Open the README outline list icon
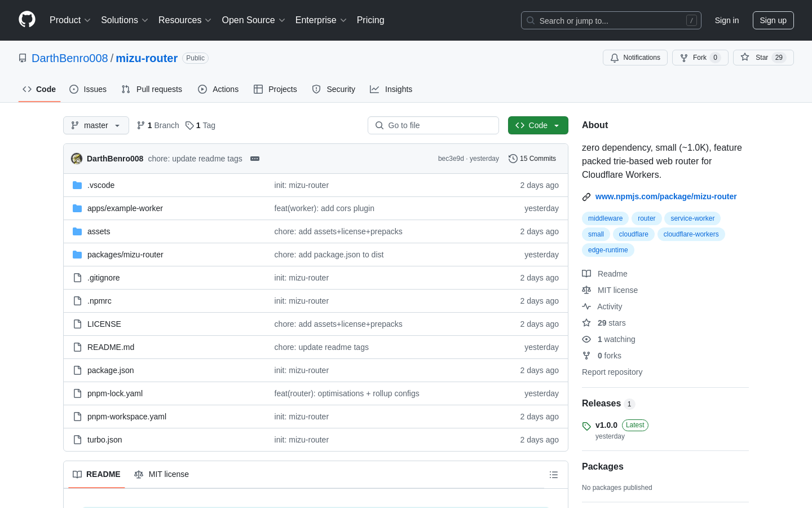The width and height of the screenshot is (812, 508). 554,475
